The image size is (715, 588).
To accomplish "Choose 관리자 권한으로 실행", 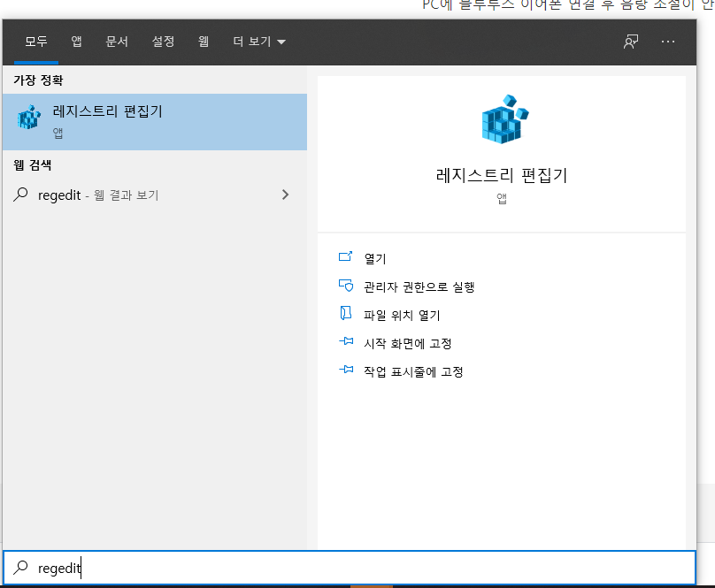I will pos(419,286).
